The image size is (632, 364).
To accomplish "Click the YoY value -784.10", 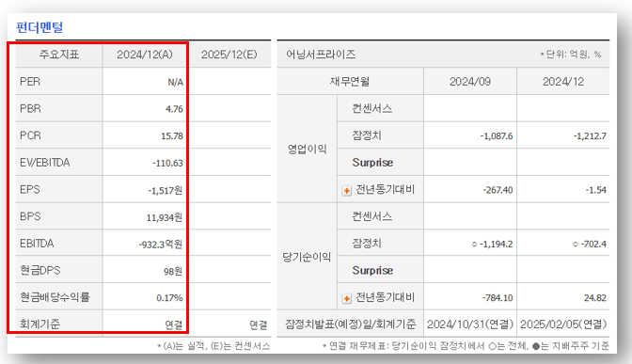I will (498, 298).
